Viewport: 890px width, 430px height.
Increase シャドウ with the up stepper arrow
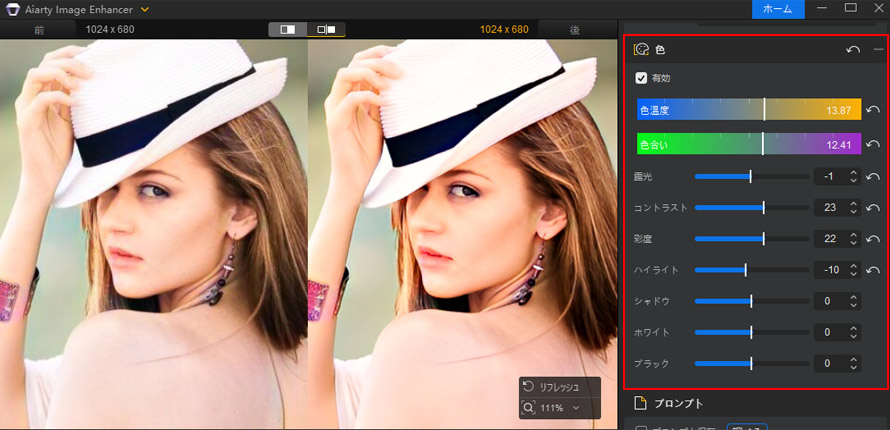tap(854, 297)
